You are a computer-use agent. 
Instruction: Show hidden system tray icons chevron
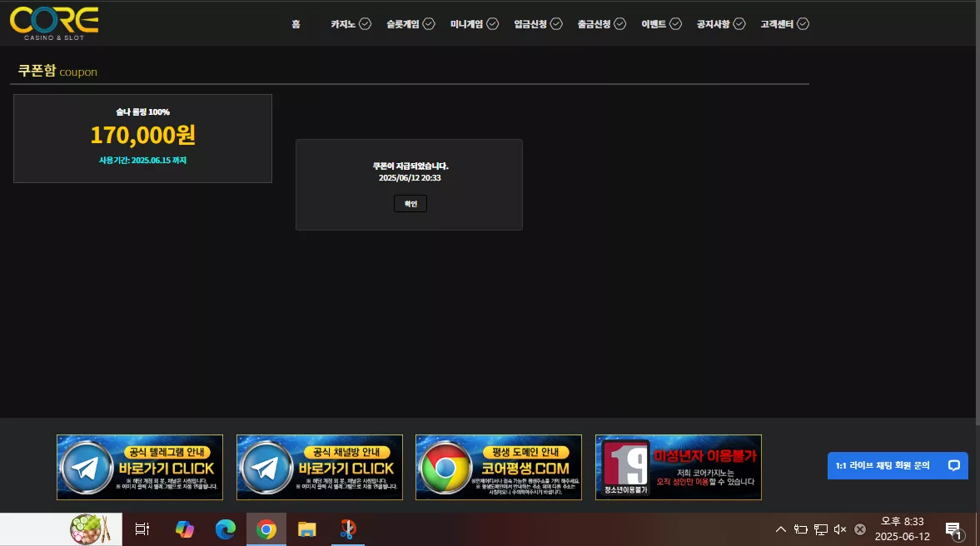[x=781, y=529]
